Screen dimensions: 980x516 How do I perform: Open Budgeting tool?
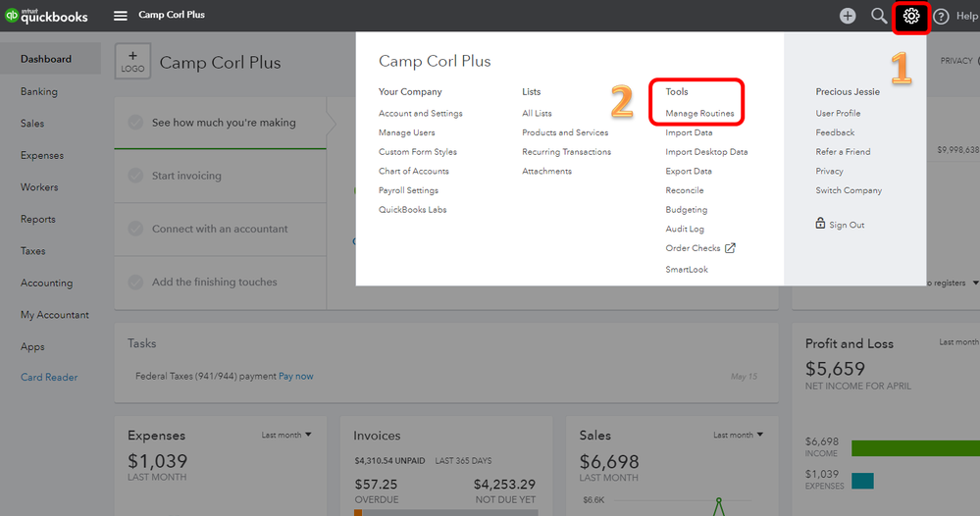tap(687, 210)
